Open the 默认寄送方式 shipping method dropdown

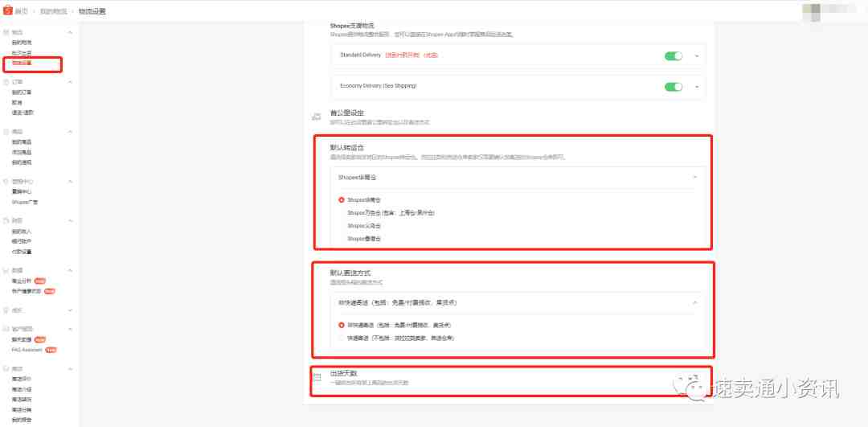[x=518, y=303]
